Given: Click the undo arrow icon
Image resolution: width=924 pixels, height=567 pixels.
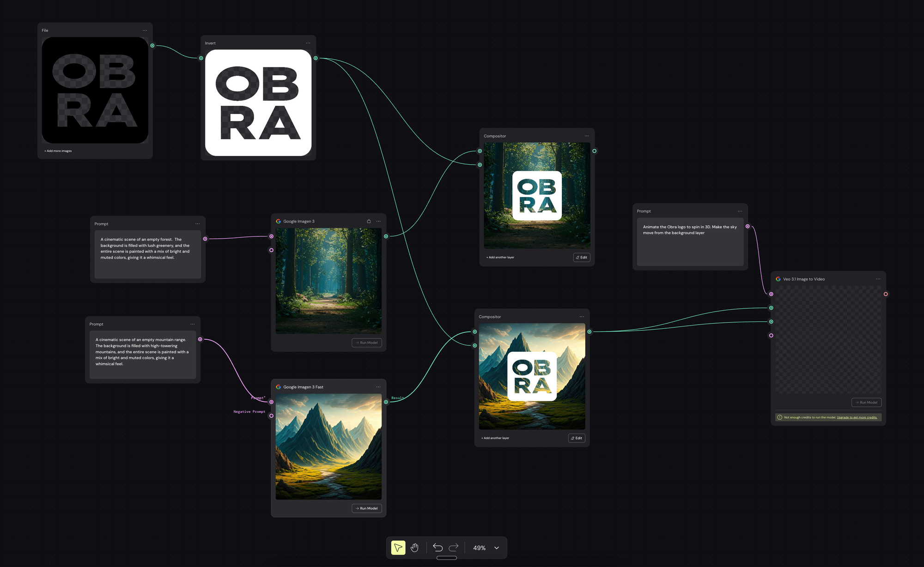Looking at the screenshot, I should (x=438, y=548).
